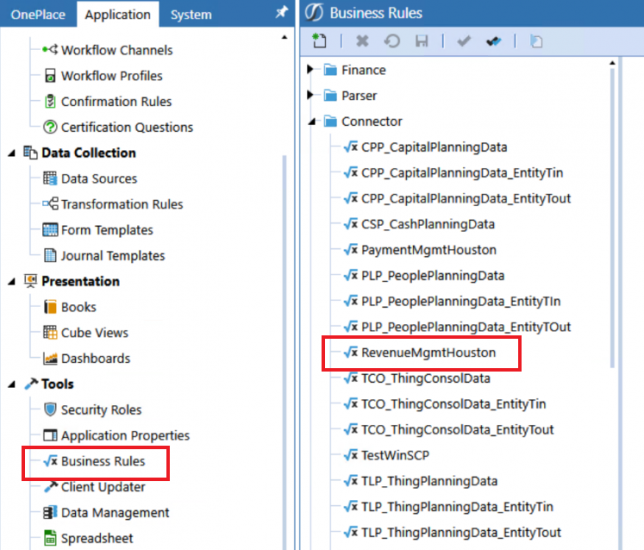Select the RevenueMgmtHouston business rule
644x550 pixels.
428,353
